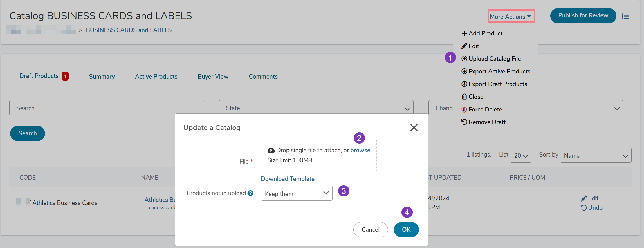
Task: Click the list view icon beside Publish for Review
Action: (x=625, y=16)
